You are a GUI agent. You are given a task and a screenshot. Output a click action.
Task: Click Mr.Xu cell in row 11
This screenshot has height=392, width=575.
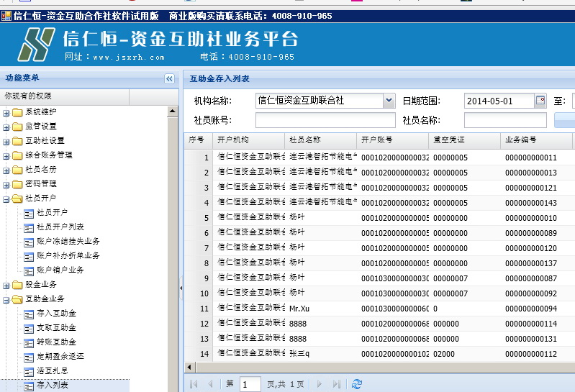click(x=299, y=309)
